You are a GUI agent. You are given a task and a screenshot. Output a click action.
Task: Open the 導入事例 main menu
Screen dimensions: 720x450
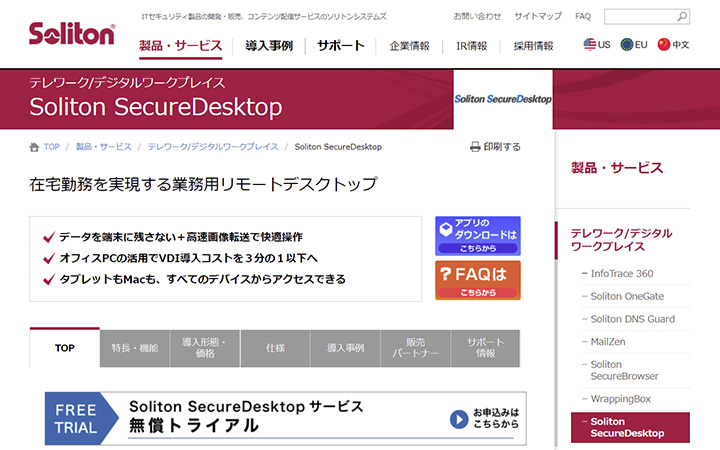269,46
